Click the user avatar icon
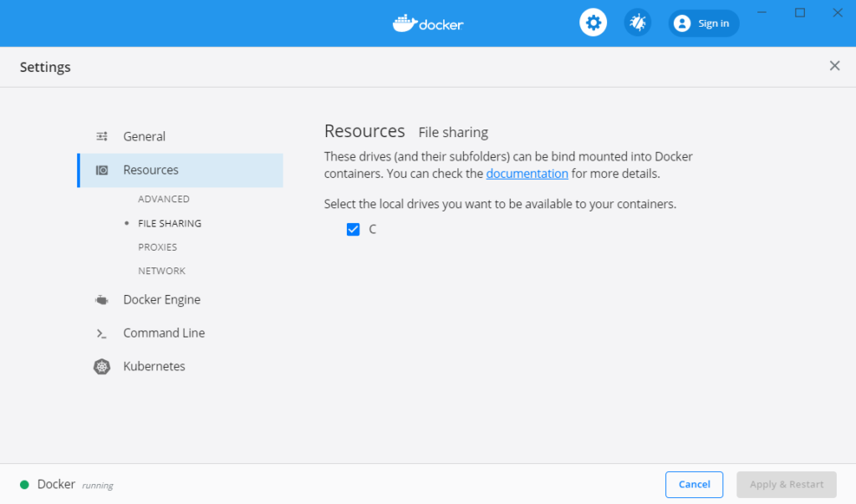This screenshot has width=856, height=504. tap(682, 23)
